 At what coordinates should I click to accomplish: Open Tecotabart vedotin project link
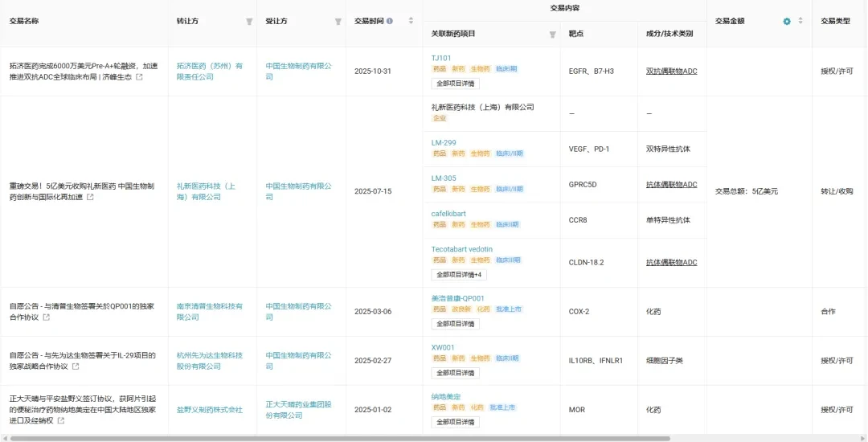click(461, 249)
